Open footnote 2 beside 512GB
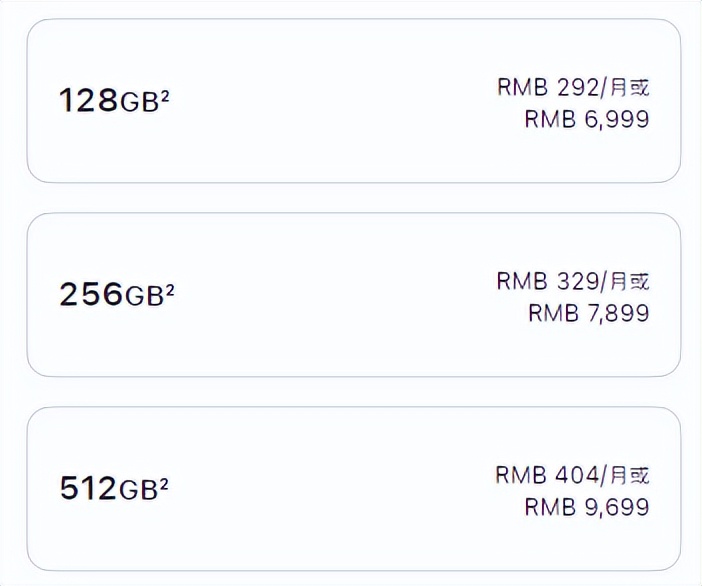Screen dimensions: 702x586 coord(164,484)
